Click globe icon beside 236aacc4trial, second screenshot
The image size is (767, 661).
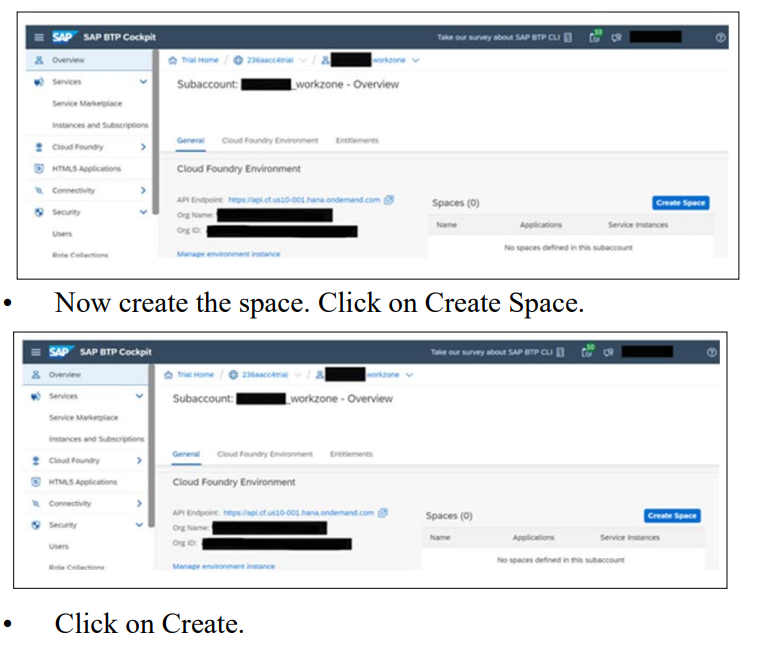coord(233,375)
